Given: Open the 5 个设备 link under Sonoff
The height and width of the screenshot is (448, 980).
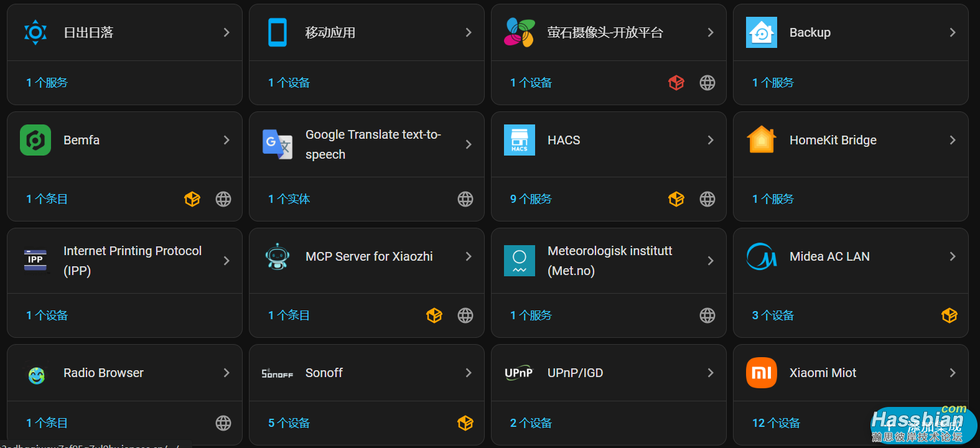Looking at the screenshot, I should 289,423.
